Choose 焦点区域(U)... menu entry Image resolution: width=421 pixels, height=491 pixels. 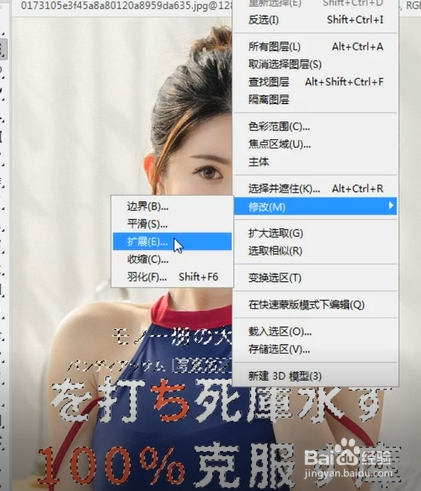[315, 144]
